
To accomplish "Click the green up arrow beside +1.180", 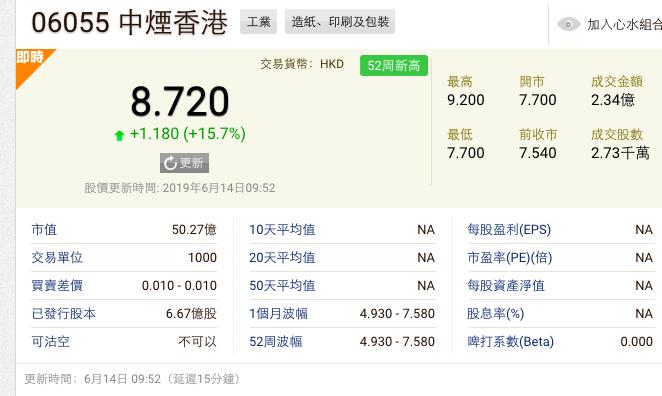I will click(119, 135).
